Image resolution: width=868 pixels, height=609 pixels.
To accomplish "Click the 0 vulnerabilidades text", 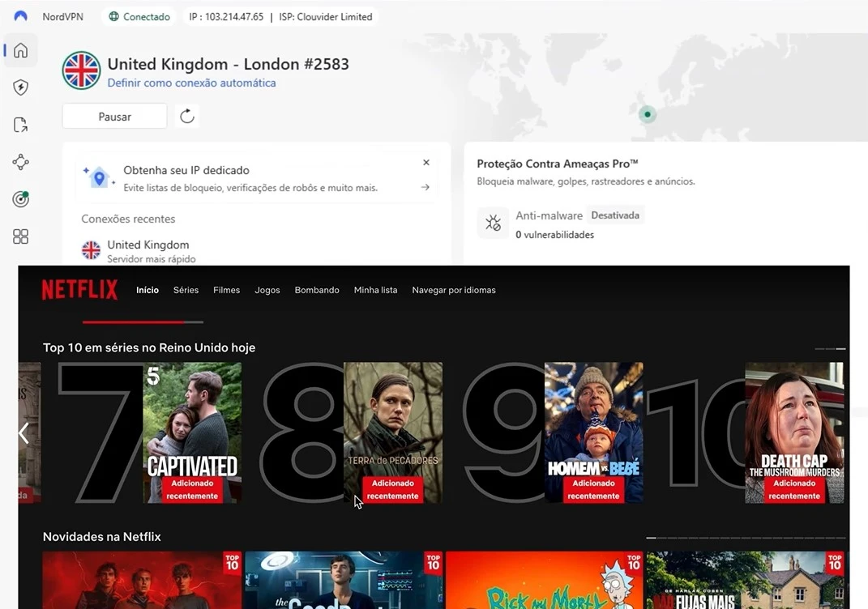I will point(554,235).
